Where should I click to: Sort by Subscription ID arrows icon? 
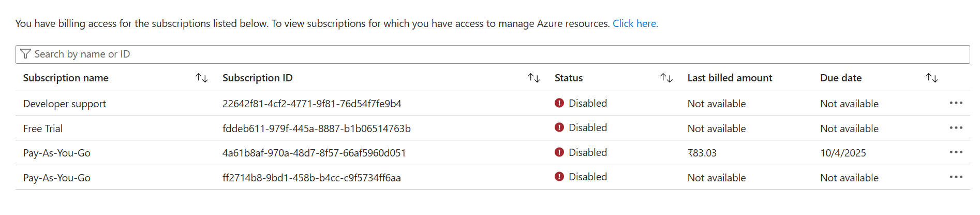pyautogui.click(x=534, y=78)
